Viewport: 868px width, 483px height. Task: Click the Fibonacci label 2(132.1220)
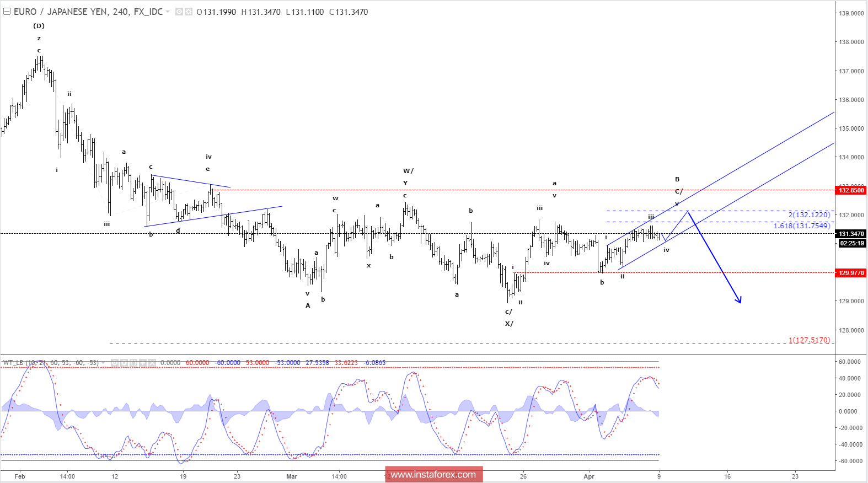pos(809,214)
